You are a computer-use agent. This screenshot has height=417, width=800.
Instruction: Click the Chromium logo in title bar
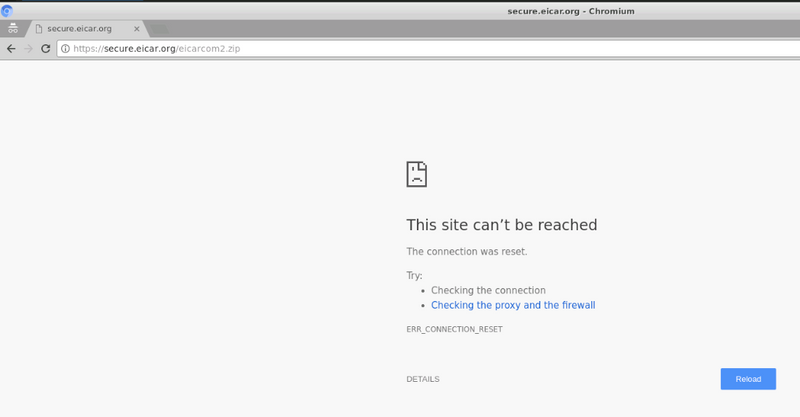7,11
